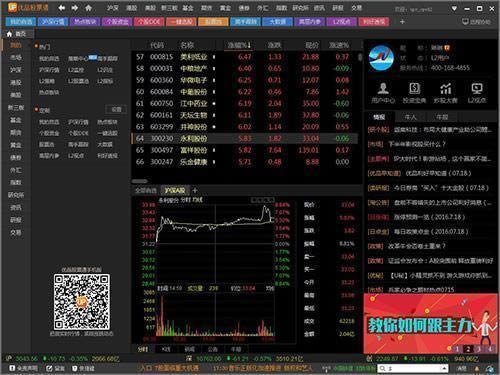The height and width of the screenshot is (375, 500).
Task: Select 市场 in the left sidebar
Action: point(16,57)
